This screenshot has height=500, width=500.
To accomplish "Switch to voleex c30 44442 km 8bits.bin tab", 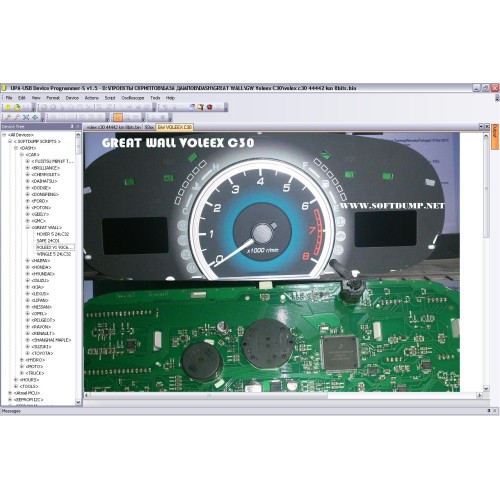I will (x=114, y=127).
